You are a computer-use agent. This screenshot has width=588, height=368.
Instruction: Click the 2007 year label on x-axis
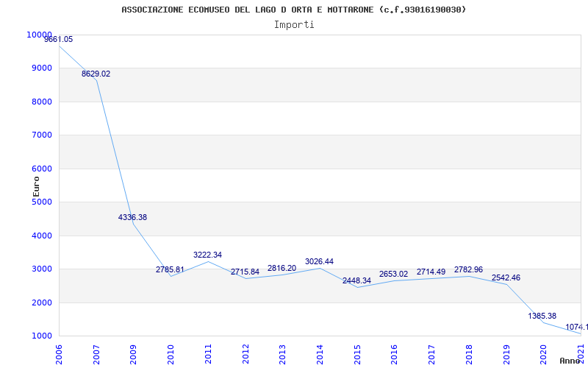[96, 354]
